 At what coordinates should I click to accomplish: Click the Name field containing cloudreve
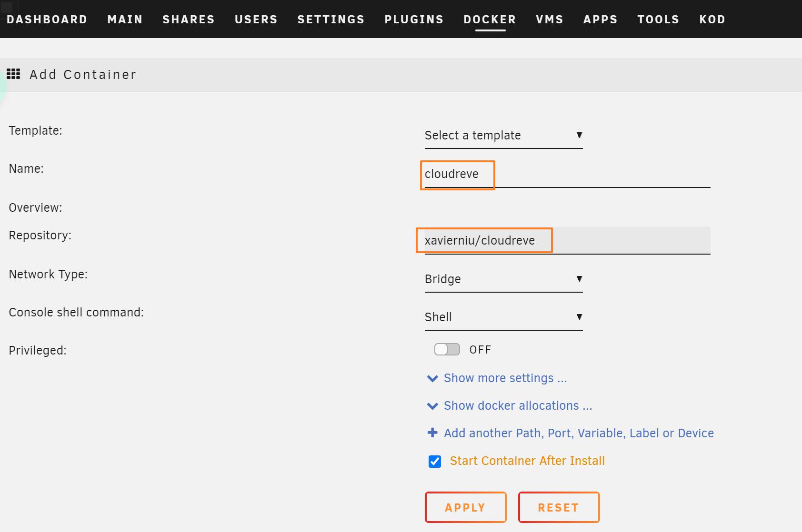pyautogui.click(x=567, y=174)
